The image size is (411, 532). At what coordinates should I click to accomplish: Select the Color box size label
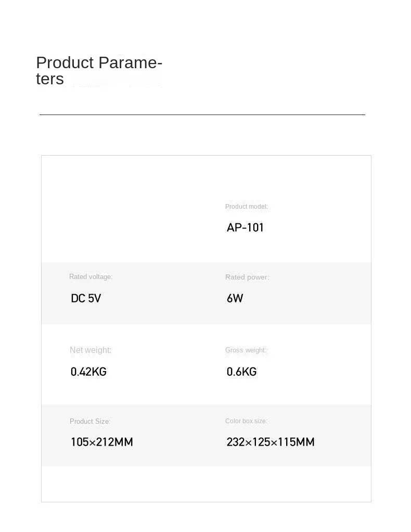tap(246, 421)
